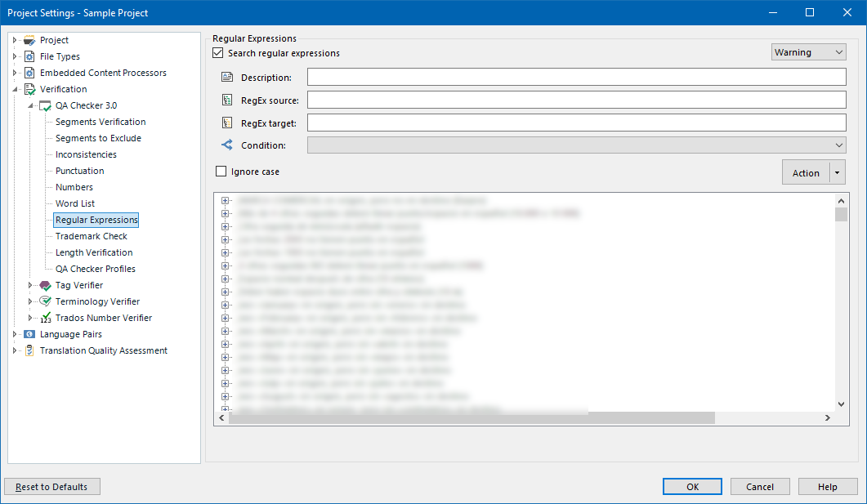This screenshot has width=867, height=504.
Task: Check the first rule's expander checkbox row
Action: (225, 200)
